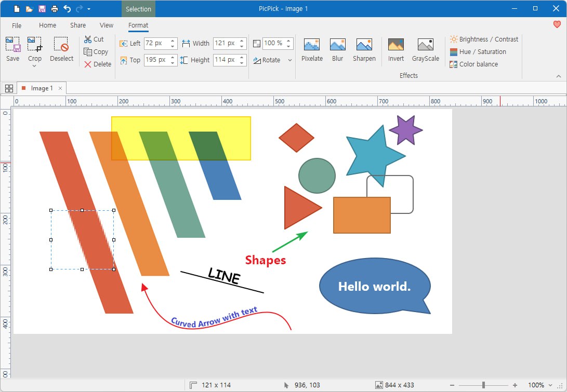The height and width of the screenshot is (392, 567).
Task: Select the Sharpen tool
Action: (364, 49)
